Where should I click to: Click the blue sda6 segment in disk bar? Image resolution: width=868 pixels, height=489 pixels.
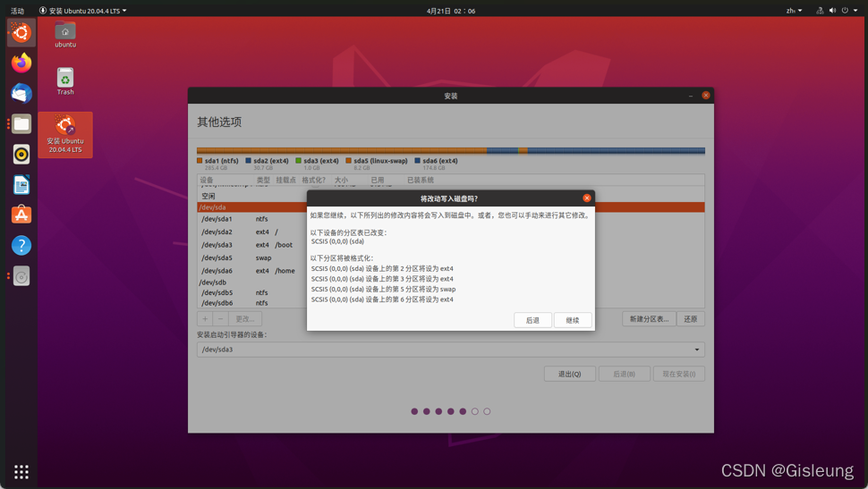click(x=617, y=150)
